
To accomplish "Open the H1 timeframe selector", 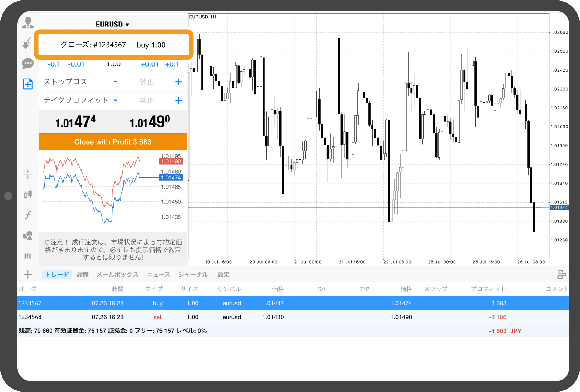I will point(28,256).
